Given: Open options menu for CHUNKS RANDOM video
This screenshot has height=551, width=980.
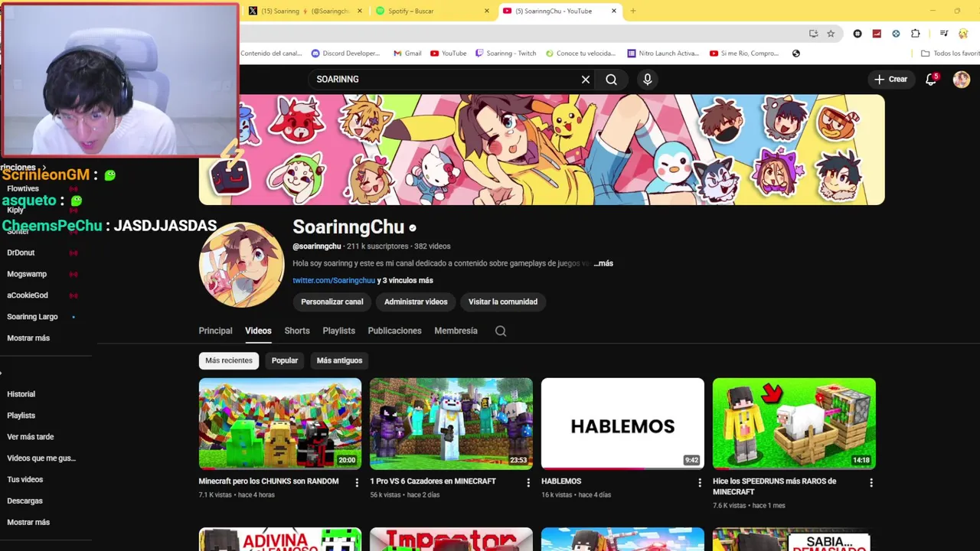Looking at the screenshot, I should 357,482.
